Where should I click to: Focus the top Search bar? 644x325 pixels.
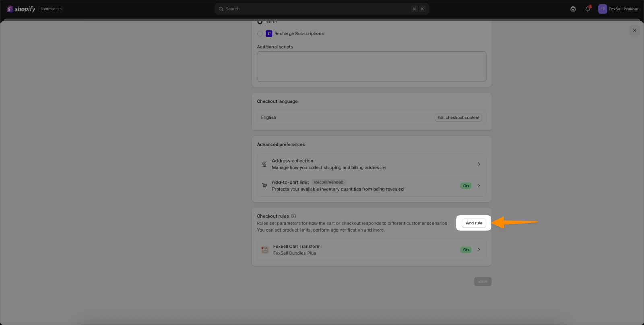pyautogui.click(x=322, y=9)
